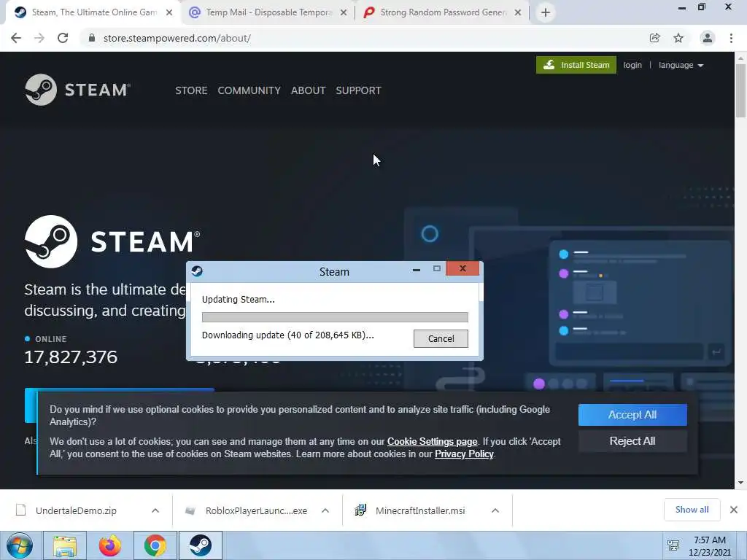Close the Steam browser tab
This screenshot has height=560, width=747.
[169, 13]
